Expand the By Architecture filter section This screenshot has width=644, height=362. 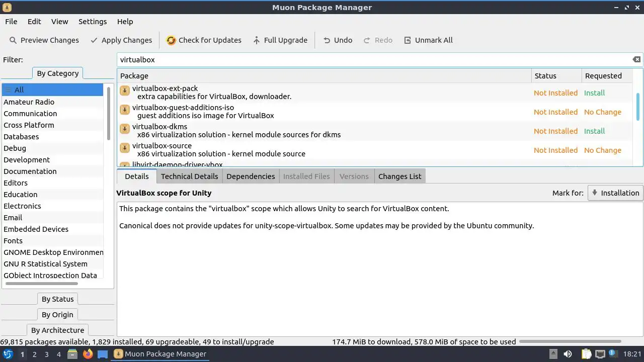[57, 330]
